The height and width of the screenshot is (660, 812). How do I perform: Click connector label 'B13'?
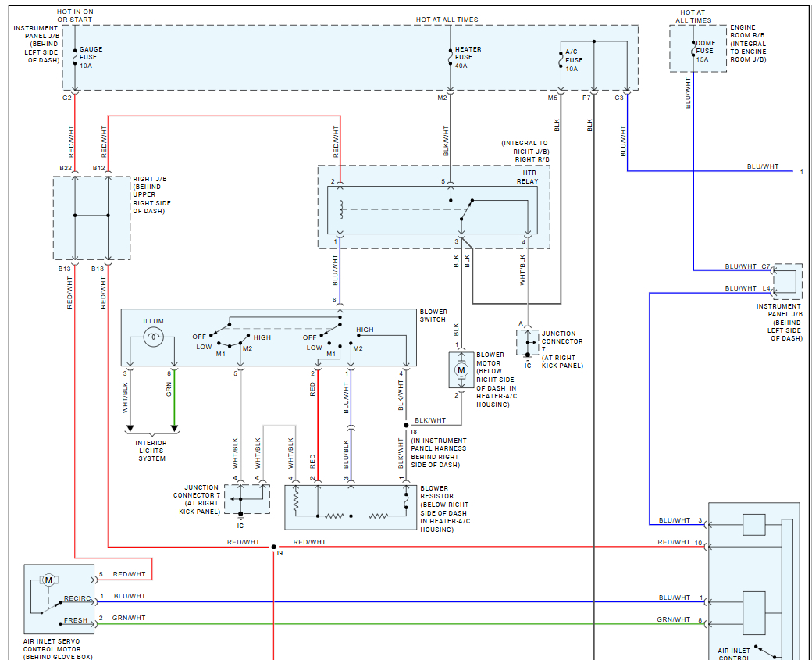click(64, 269)
